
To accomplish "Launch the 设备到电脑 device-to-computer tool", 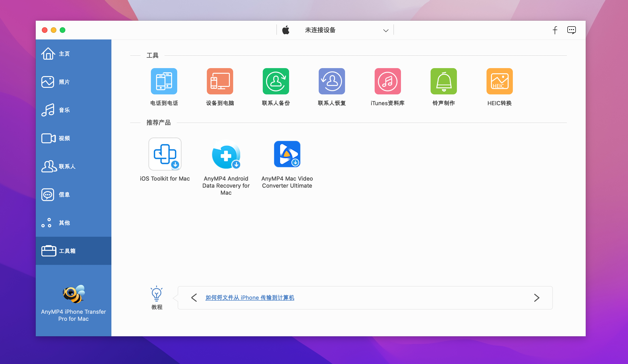I will tap(220, 81).
